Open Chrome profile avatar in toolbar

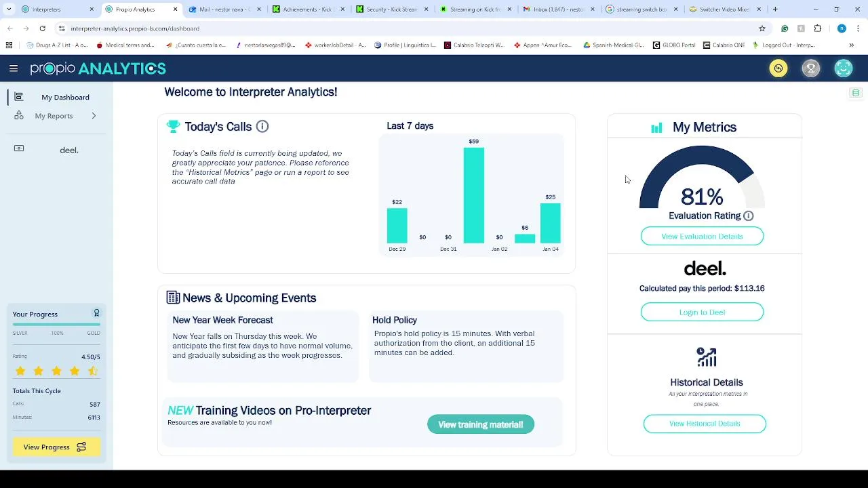(x=842, y=28)
